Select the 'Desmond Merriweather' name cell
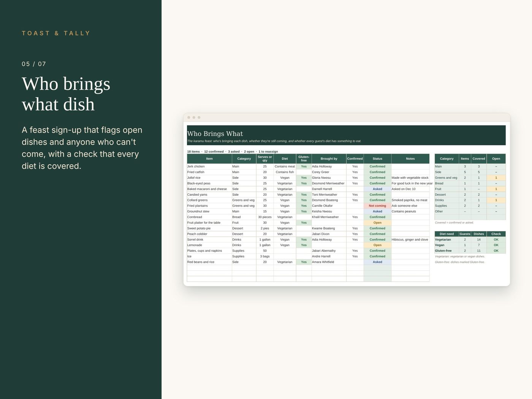The image size is (532, 399). 329,184
